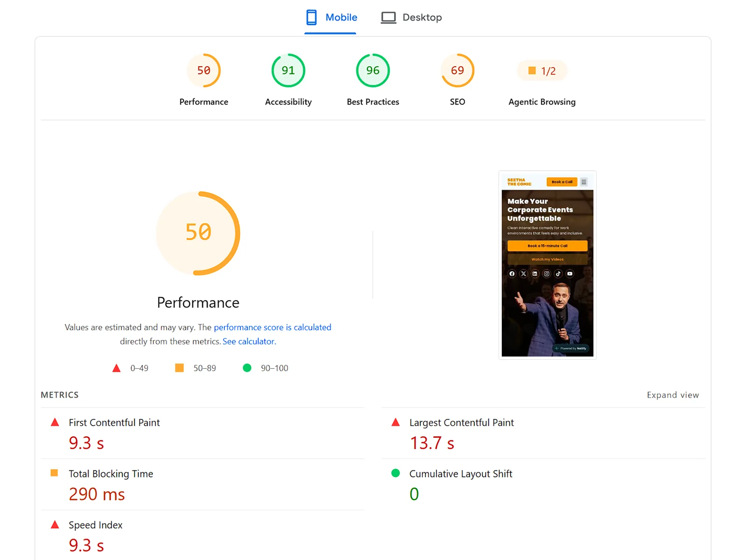Click the Total Blocking Time orange square icon
This screenshot has width=747, height=560.
pos(54,473)
